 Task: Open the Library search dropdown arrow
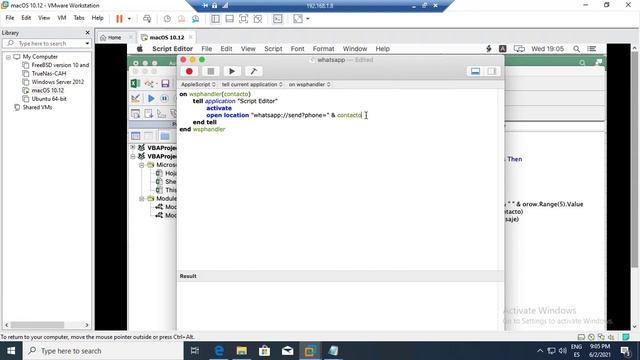(87, 43)
